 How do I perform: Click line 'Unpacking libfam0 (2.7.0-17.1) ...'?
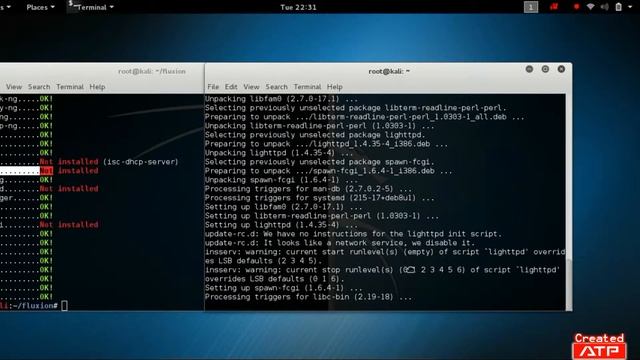281,99
